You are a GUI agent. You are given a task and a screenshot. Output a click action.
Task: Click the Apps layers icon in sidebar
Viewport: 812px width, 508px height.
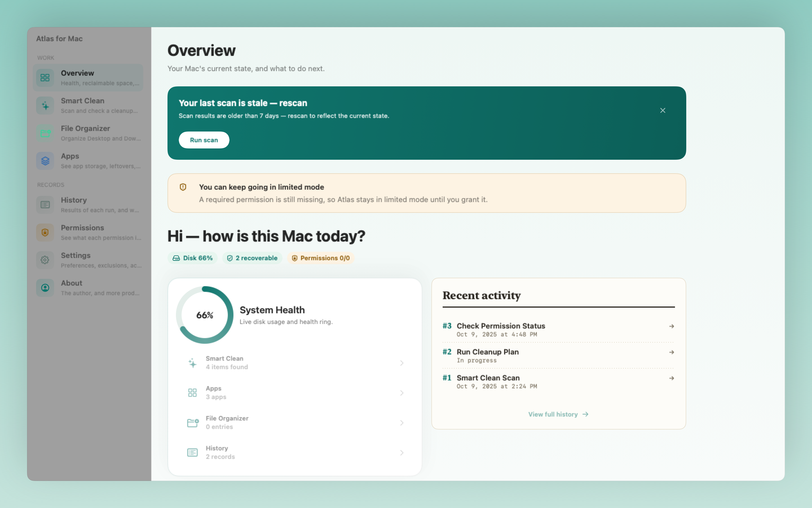coord(45,161)
